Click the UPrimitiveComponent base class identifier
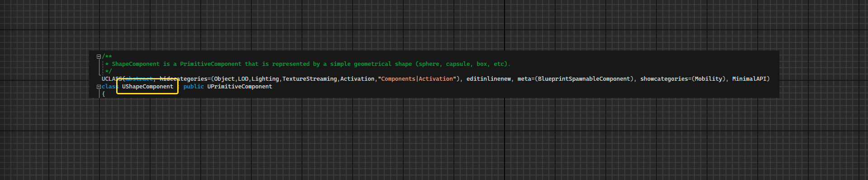 pyautogui.click(x=240, y=87)
